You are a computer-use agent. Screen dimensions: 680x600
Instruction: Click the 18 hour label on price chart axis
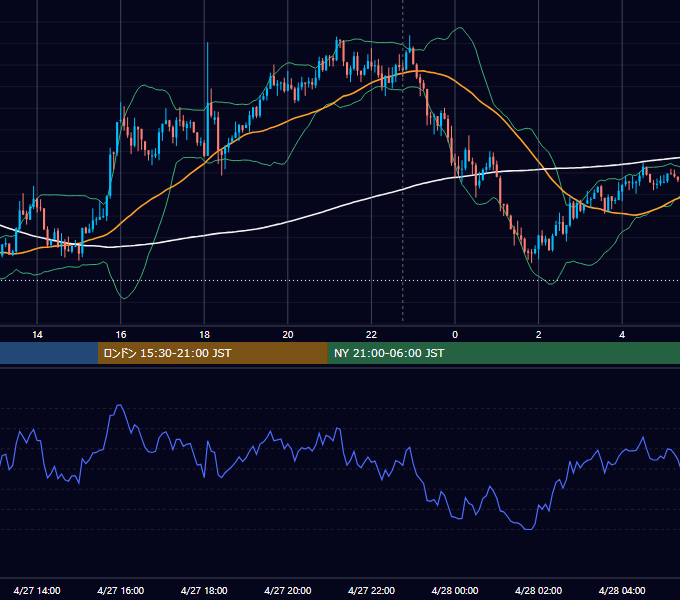point(204,335)
